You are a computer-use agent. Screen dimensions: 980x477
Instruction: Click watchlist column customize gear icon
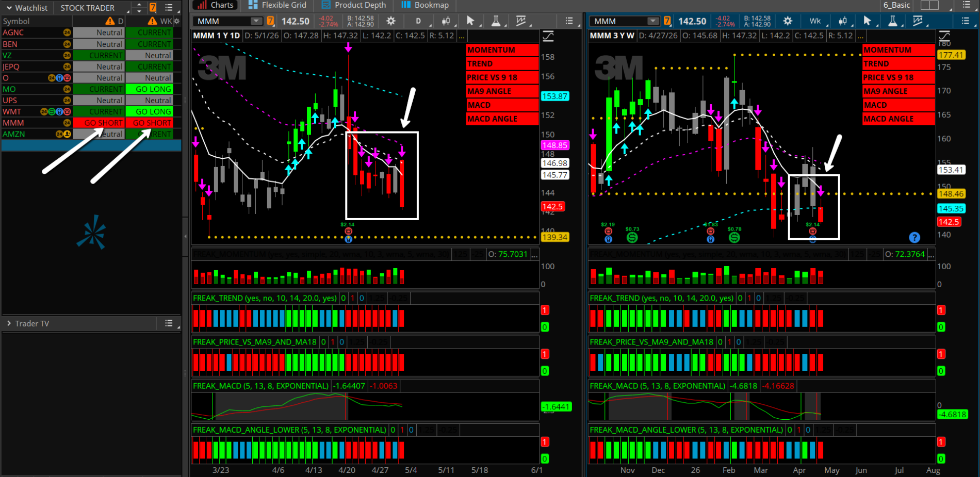pyautogui.click(x=177, y=21)
